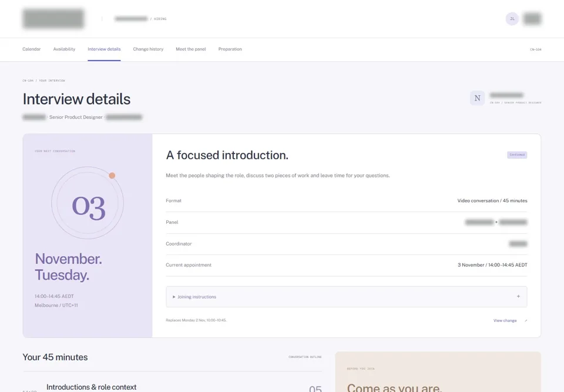Viewport: 564px width, 392px height.
Task: Click the plus icon beside Joining instructions
Action: 518,297
